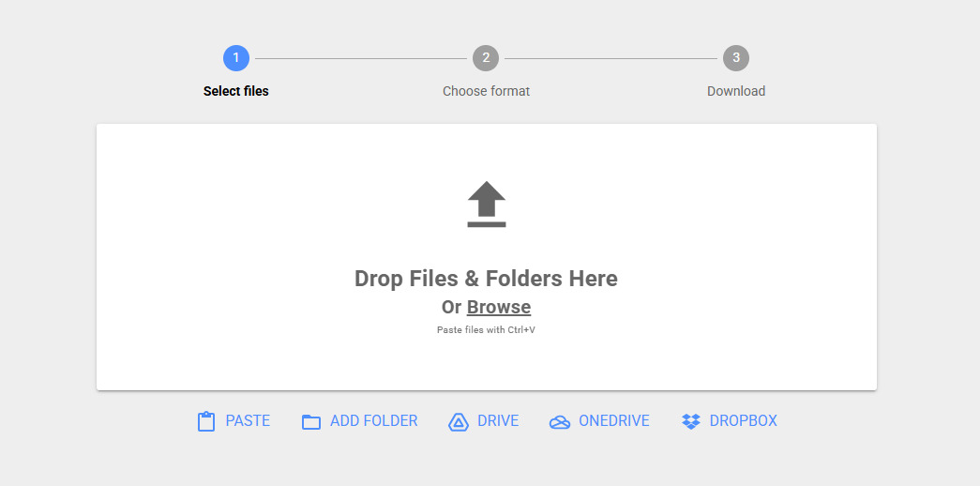
Task: Select step 3 circle
Action: (x=735, y=58)
